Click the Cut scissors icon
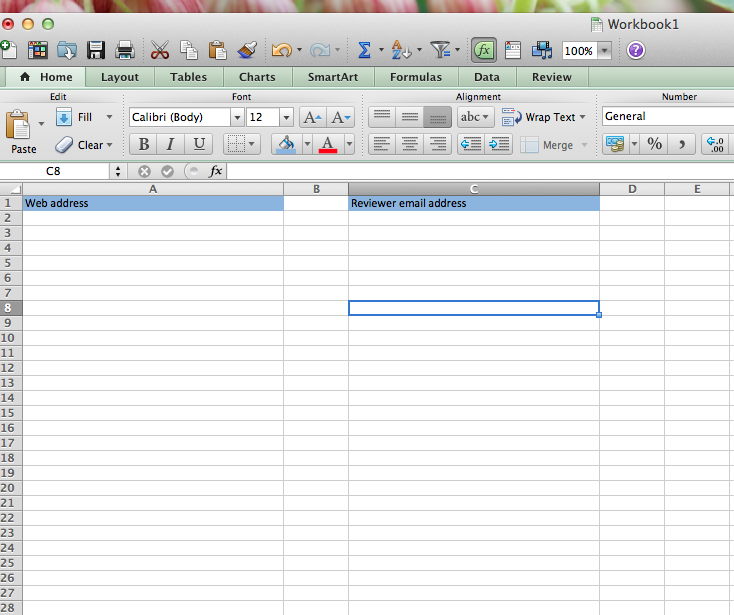The image size is (734, 615). (x=160, y=50)
